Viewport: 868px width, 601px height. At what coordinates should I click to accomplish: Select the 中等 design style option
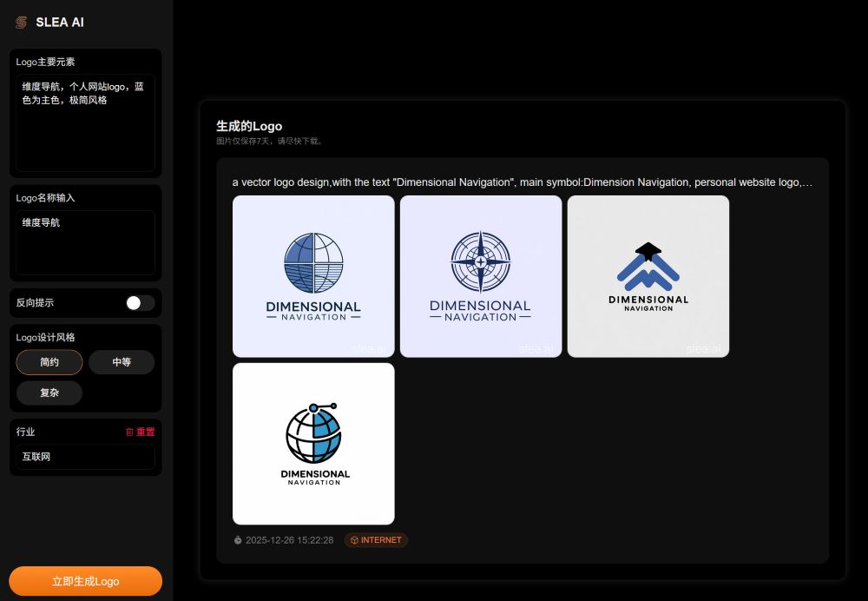coord(122,362)
